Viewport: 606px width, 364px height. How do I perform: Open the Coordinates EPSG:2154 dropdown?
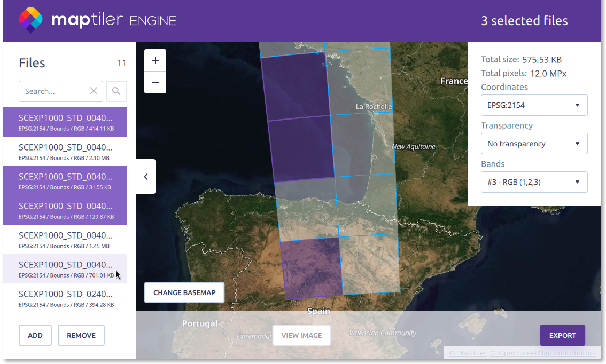coord(534,105)
